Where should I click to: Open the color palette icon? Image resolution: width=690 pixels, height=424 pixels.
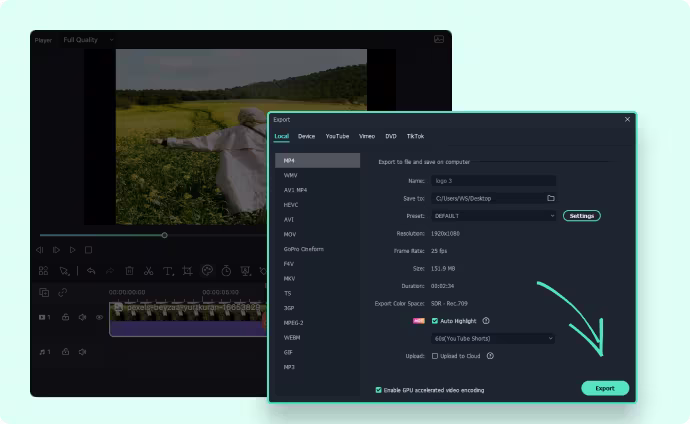pyautogui.click(x=207, y=270)
